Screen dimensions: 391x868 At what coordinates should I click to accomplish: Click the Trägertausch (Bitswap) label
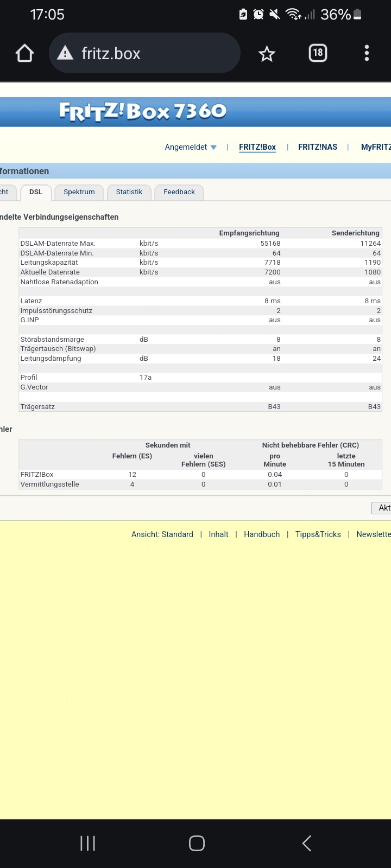pyautogui.click(x=58, y=349)
